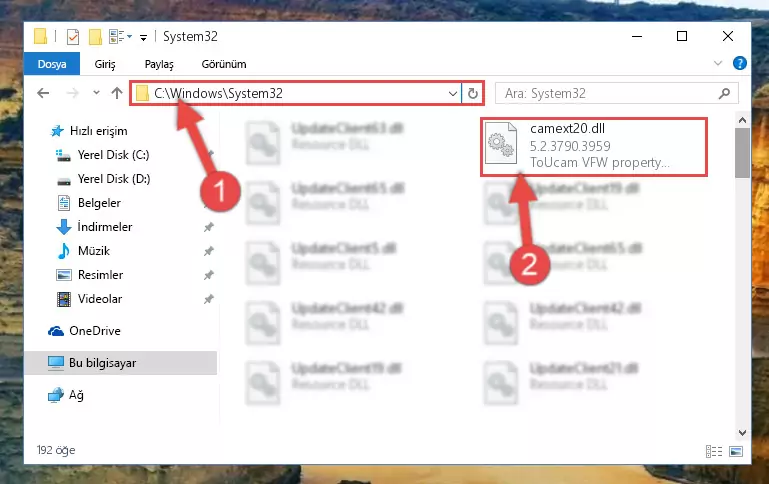The width and height of the screenshot is (769, 484).
Task: Open the Help question mark icon
Action: point(740,63)
